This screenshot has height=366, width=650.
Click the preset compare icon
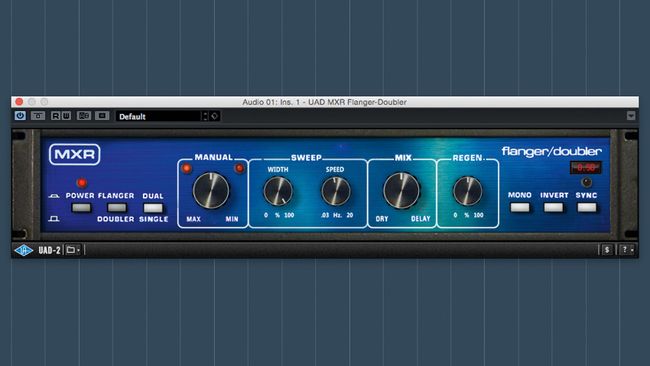(x=84, y=116)
